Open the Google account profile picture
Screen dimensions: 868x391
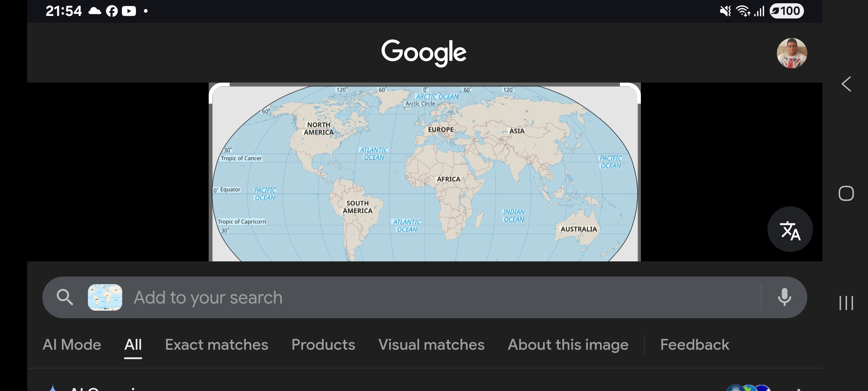792,53
